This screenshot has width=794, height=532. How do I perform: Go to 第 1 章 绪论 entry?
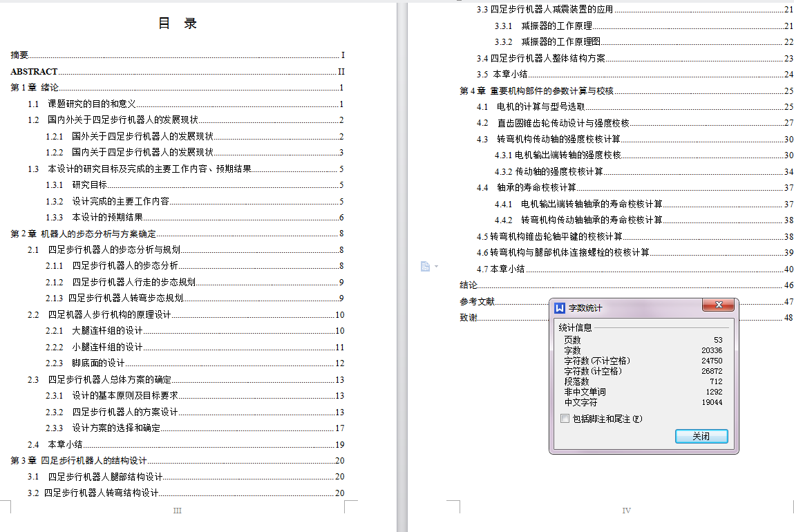click(x=177, y=88)
